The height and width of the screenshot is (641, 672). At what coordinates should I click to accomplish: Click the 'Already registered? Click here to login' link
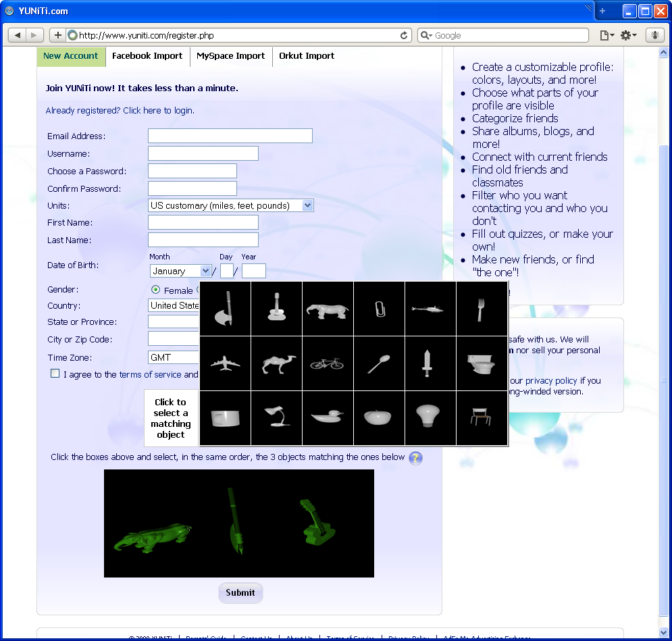[x=120, y=110]
